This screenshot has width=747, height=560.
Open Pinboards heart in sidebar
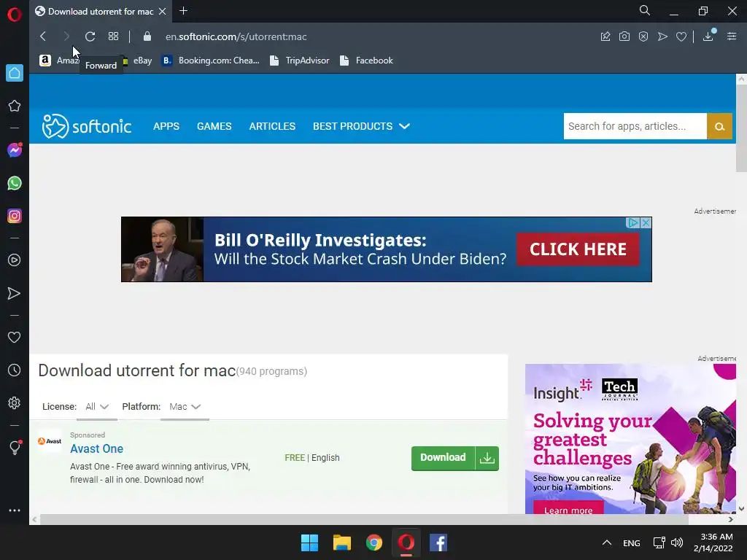(x=15, y=337)
